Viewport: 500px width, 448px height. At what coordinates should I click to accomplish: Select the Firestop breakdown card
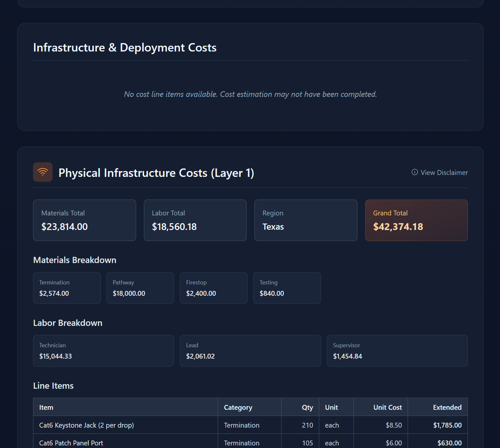(214, 288)
